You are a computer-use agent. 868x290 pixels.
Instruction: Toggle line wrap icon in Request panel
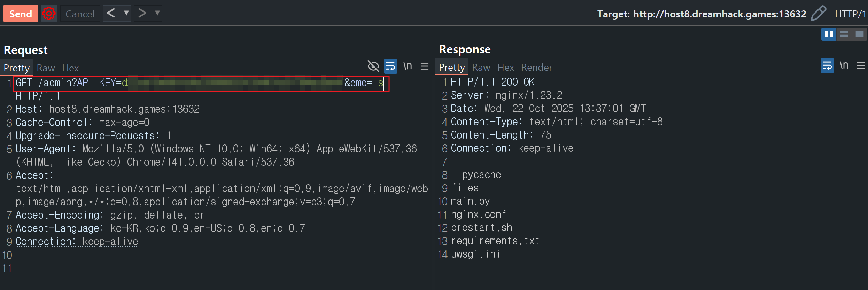(390, 66)
